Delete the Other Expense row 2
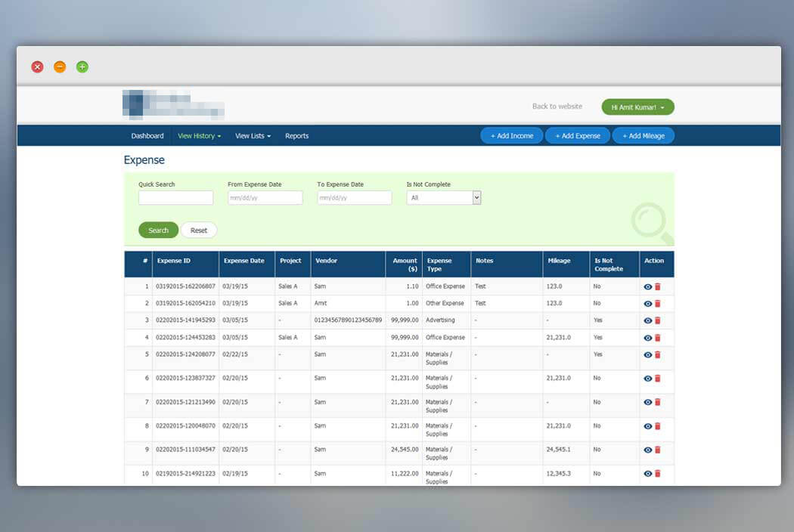 click(658, 304)
